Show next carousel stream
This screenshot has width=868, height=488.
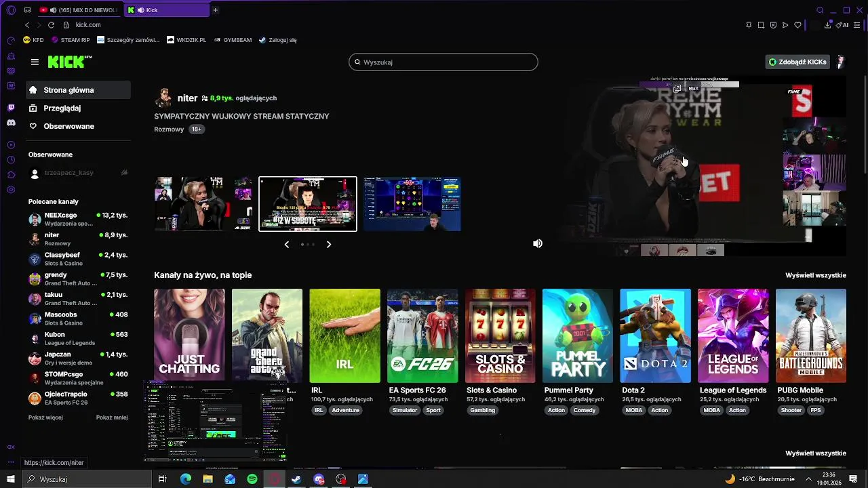[329, 244]
